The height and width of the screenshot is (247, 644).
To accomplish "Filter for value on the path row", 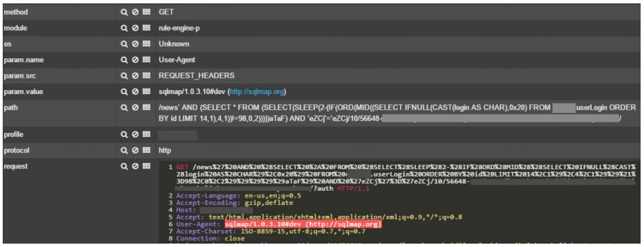I will (123, 108).
